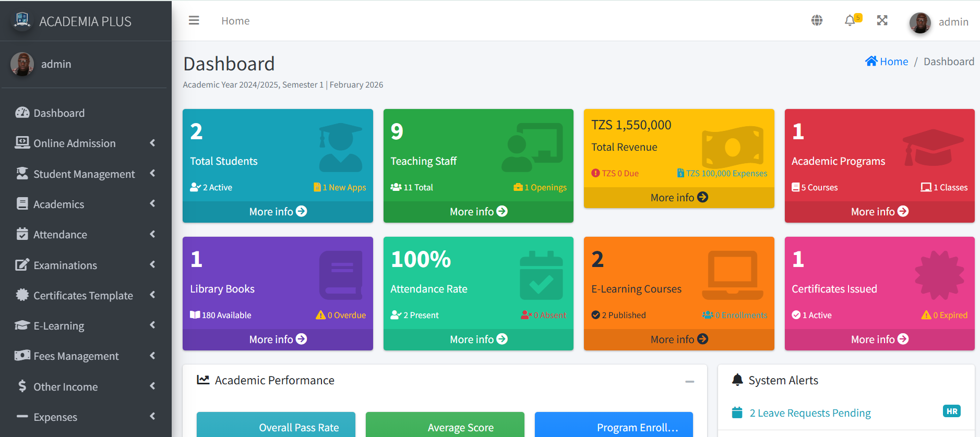The image size is (980, 437).
Task: Toggle the sidebar with the hamburger icon
Action: [x=194, y=20]
